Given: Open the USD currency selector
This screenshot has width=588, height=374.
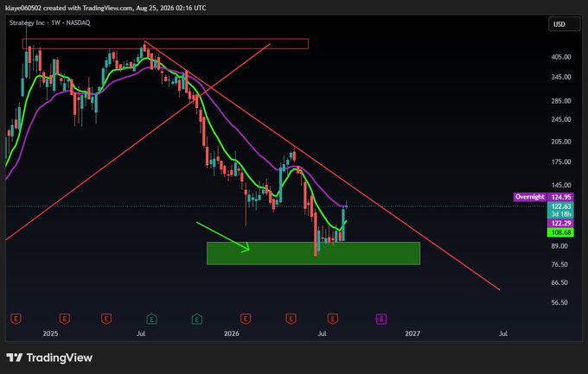Looking at the screenshot, I should coord(564,24).
